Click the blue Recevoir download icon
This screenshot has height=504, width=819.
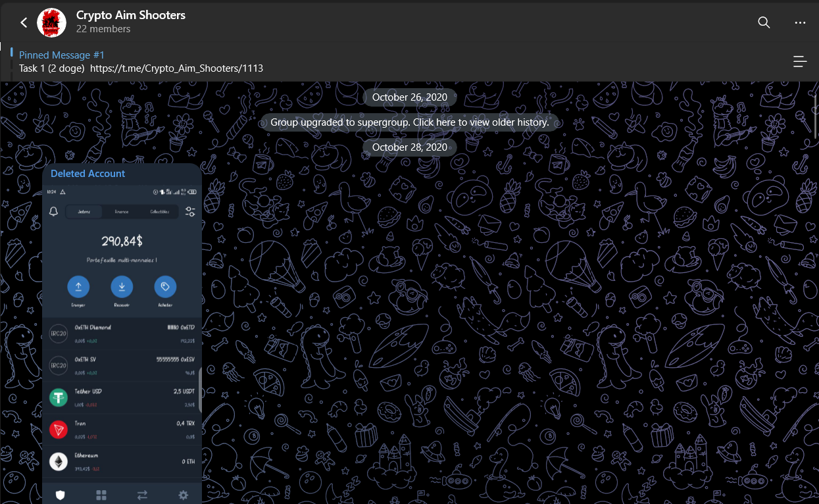[122, 287]
